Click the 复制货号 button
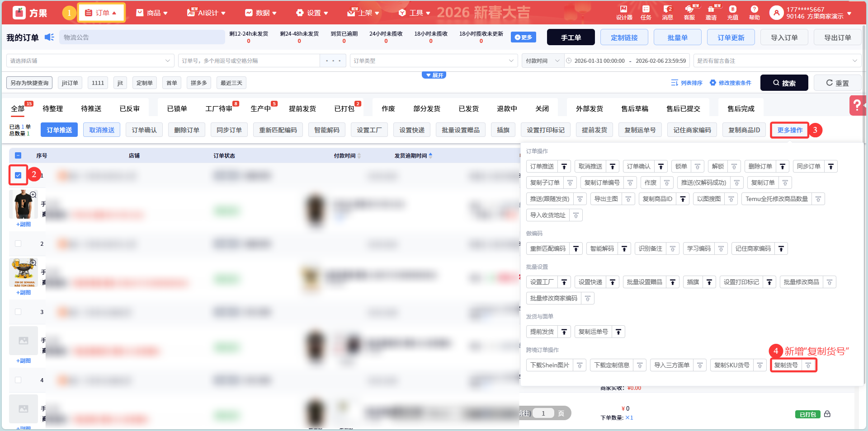 point(786,365)
